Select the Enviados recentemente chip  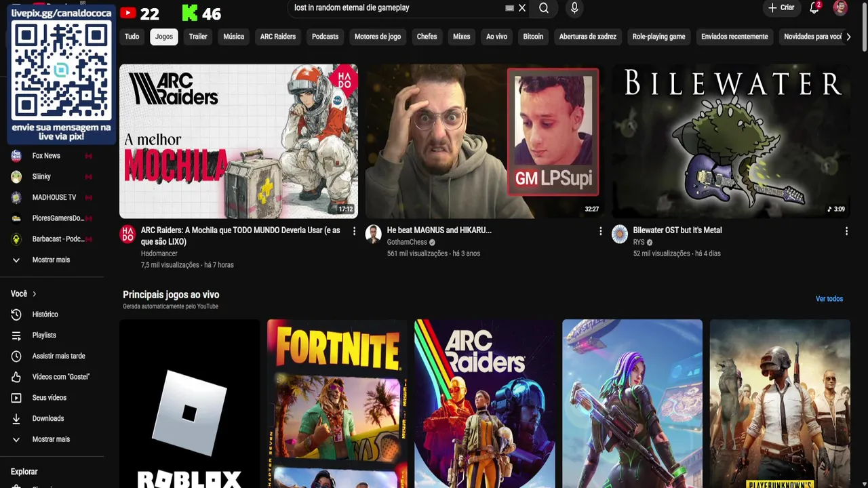click(x=734, y=37)
